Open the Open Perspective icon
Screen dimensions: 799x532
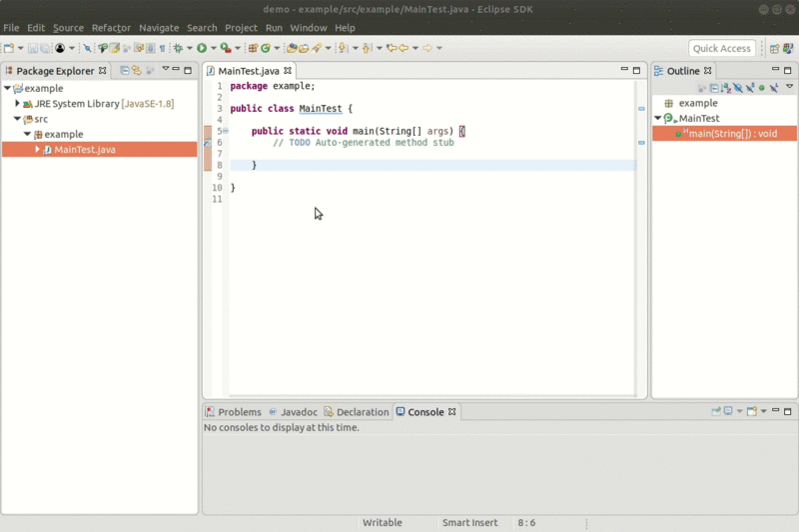pyautogui.click(x=775, y=48)
